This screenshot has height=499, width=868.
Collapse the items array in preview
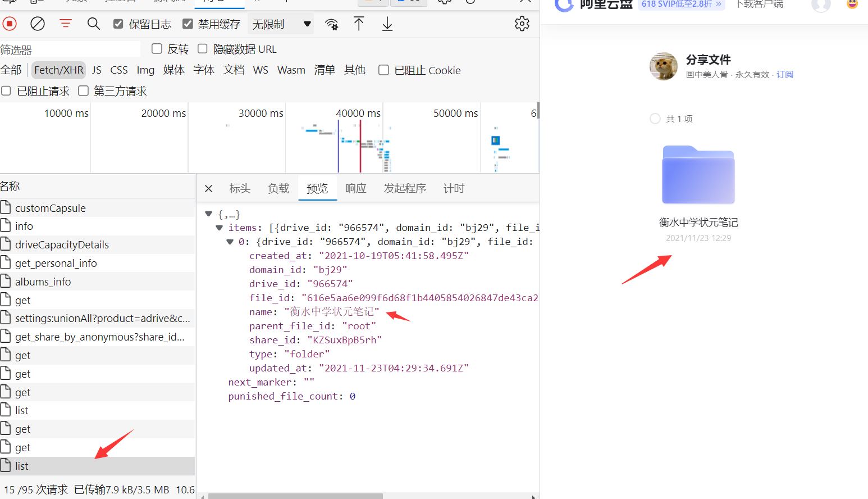pyautogui.click(x=220, y=228)
